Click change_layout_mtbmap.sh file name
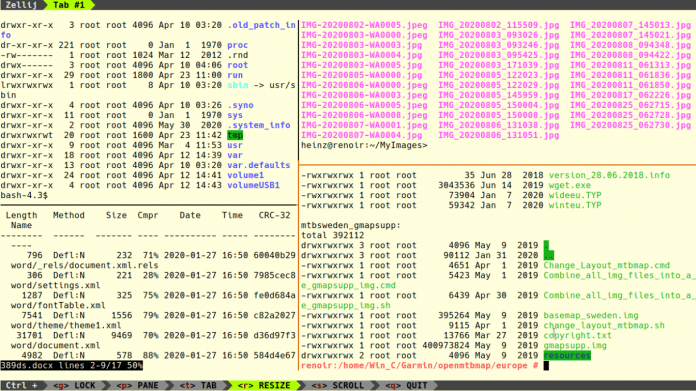Image resolution: width=696 pixels, height=391 pixels. pos(604,325)
